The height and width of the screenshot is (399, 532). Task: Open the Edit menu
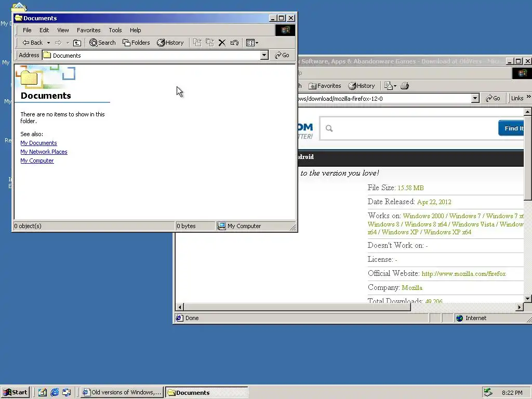pos(44,30)
